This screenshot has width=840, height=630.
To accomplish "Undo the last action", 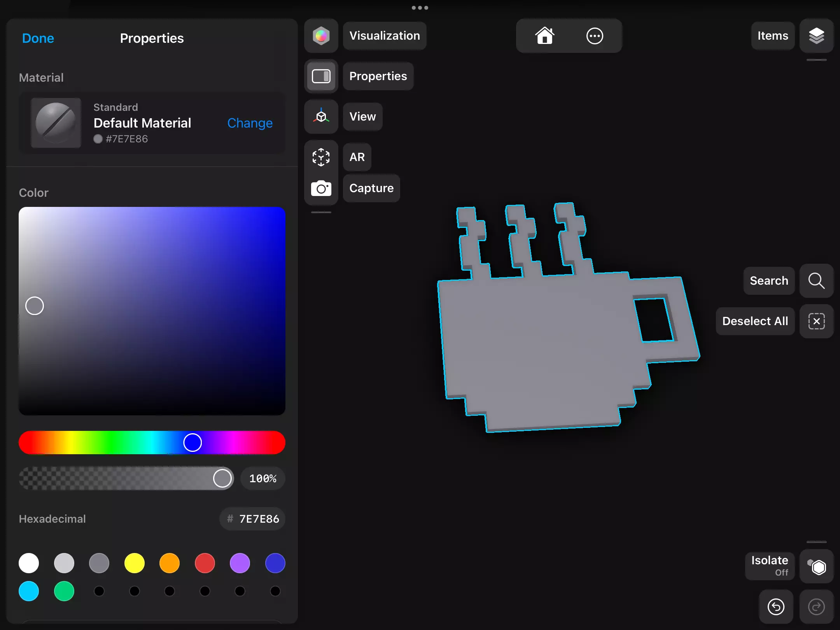I will click(x=776, y=607).
